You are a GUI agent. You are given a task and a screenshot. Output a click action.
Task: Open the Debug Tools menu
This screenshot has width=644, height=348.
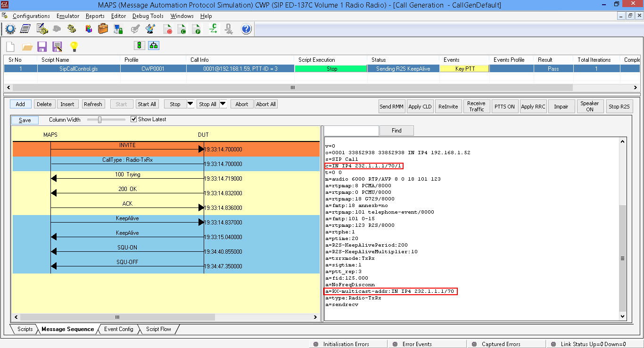[x=148, y=16]
